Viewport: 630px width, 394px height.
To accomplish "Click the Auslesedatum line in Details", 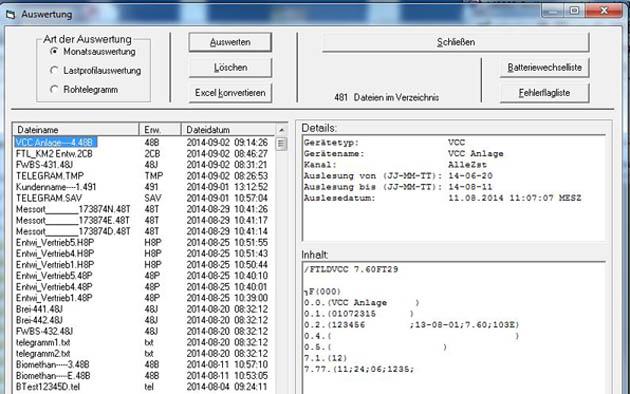I will pos(443,198).
